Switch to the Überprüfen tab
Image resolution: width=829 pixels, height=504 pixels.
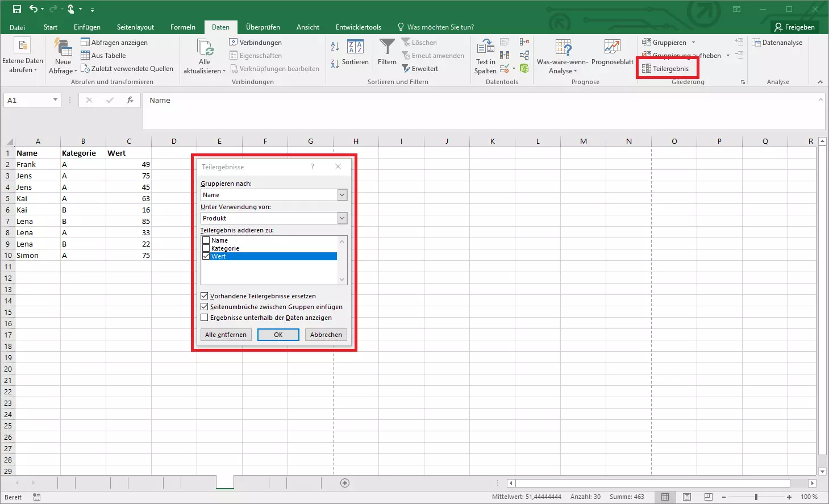pyautogui.click(x=263, y=27)
